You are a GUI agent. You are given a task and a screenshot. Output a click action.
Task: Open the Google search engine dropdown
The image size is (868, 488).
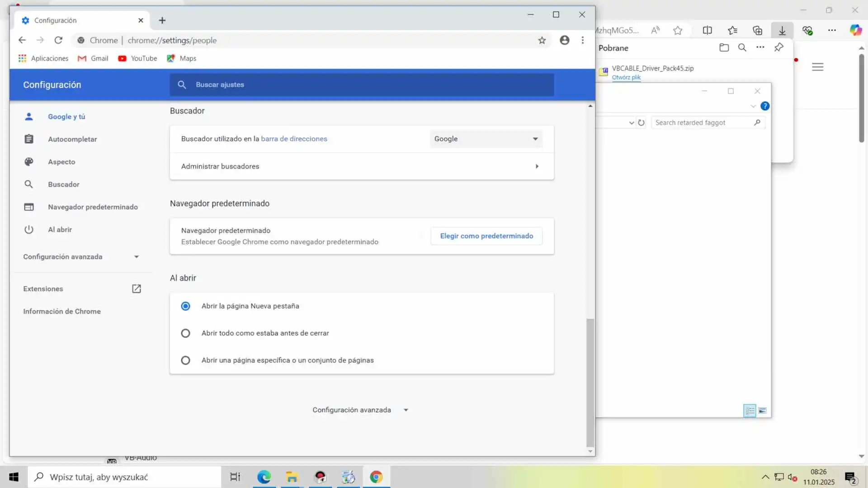point(486,139)
